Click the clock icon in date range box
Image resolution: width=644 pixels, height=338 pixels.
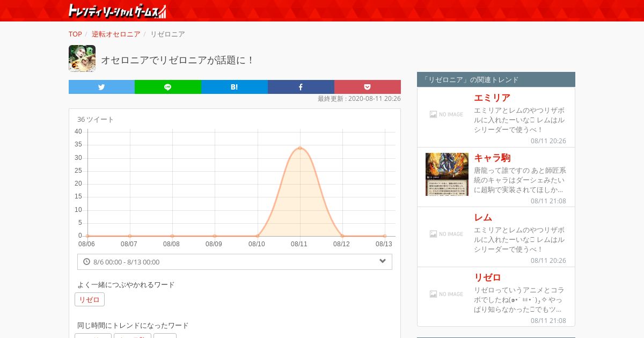86,262
